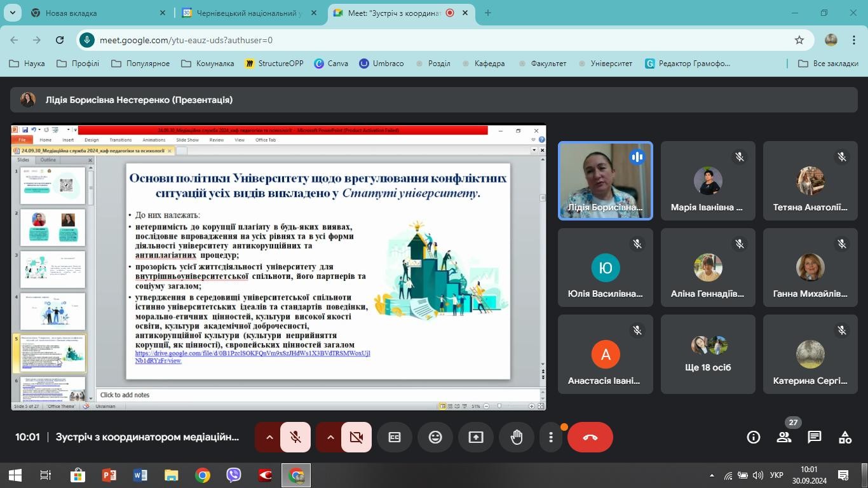868x488 pixels.
Task: Open the Кафедра bookmark
Action: pos(484,64)
